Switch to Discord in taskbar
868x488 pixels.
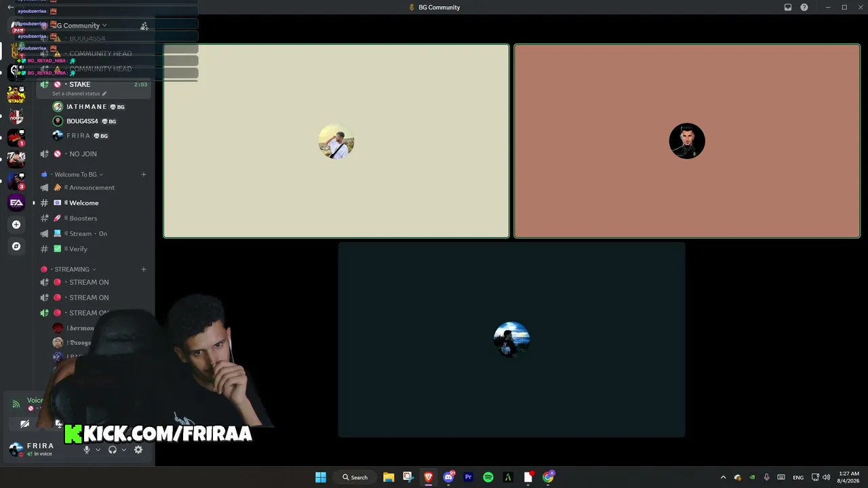448,477
